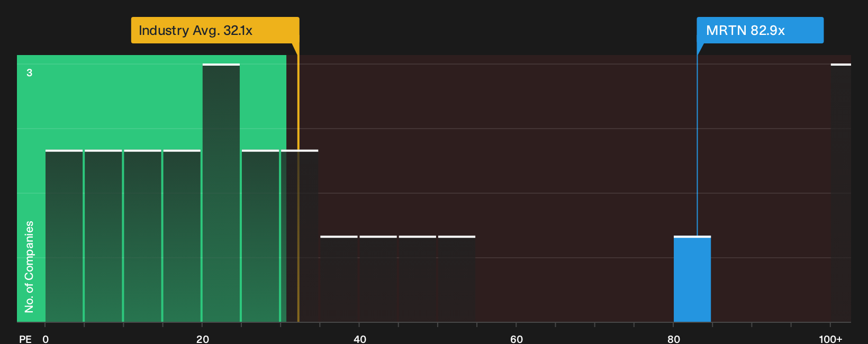This screenshot has height=344, width=868.
Task: Click the bar for PE 30 to 35
Action: point(300,236)
